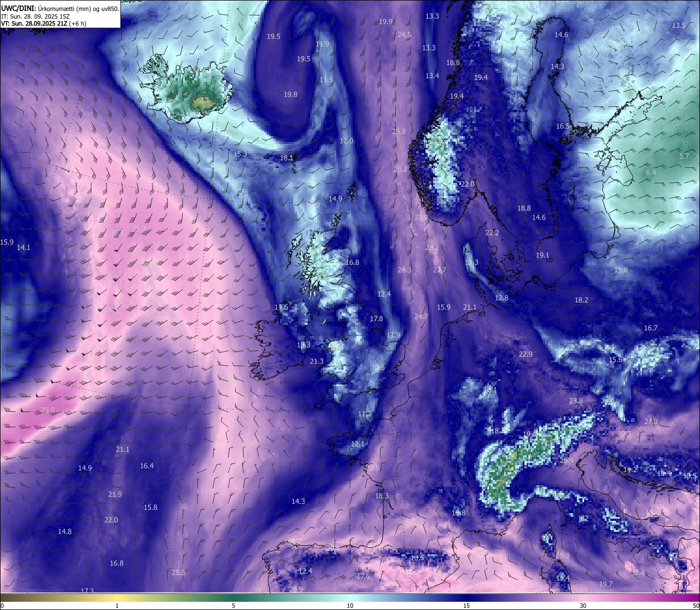Image resolution: width=700 pixels, height=610 pixels.
Task: Select the 24.5 value on the map
Action: click(404, 34)
